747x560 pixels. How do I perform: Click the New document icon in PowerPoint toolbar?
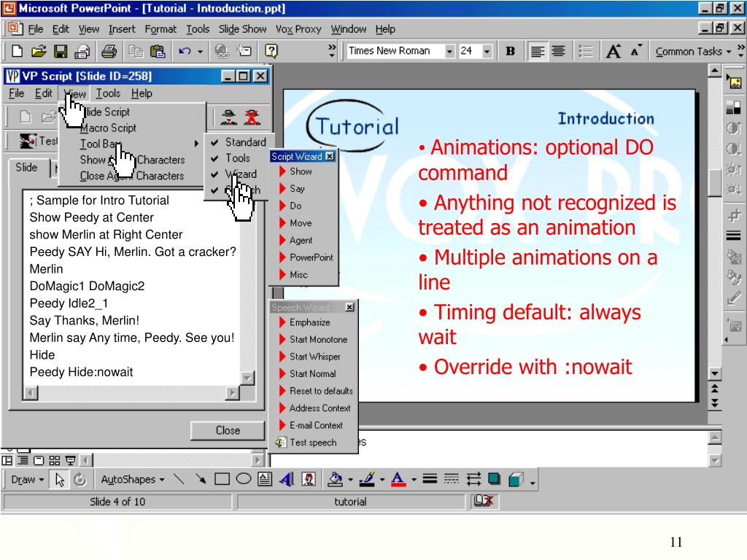coord(18,51)
